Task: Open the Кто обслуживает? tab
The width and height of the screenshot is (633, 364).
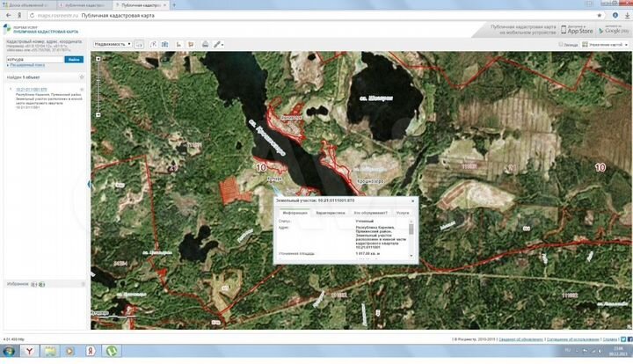Action: tap(370, 213)
